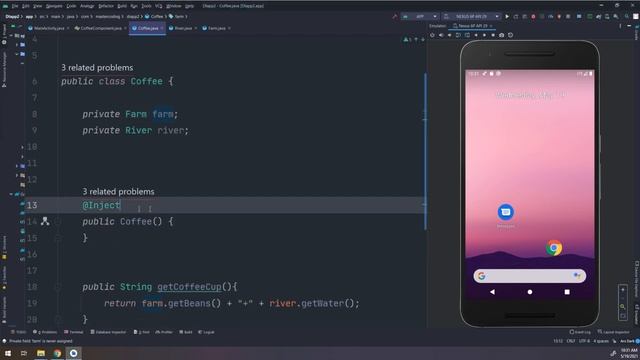Screen dimensions: 640x360
Task: Click the emulator rotate left icon
Action: (458, 35)
